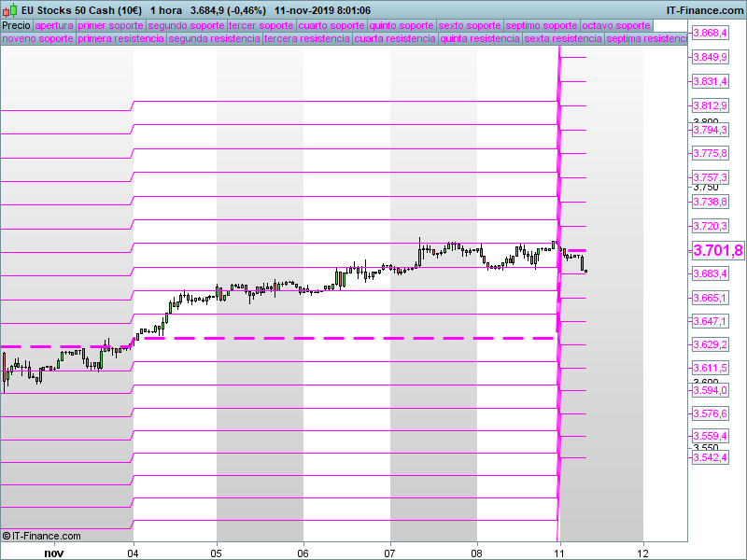
Task: Select the septima resistencia label
Action: coord(646,38)
